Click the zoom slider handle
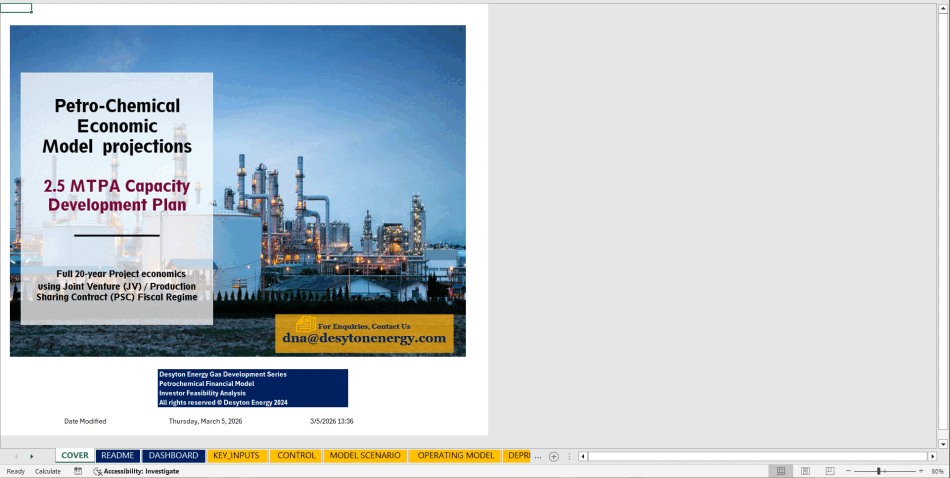Viewport: 950px width, 478px height. (879, 471)
